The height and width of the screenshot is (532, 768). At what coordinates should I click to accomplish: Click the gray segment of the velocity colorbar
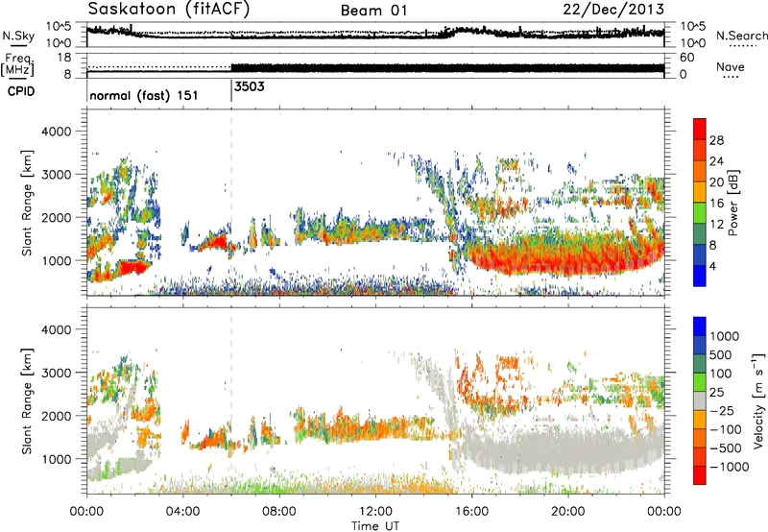700,400
